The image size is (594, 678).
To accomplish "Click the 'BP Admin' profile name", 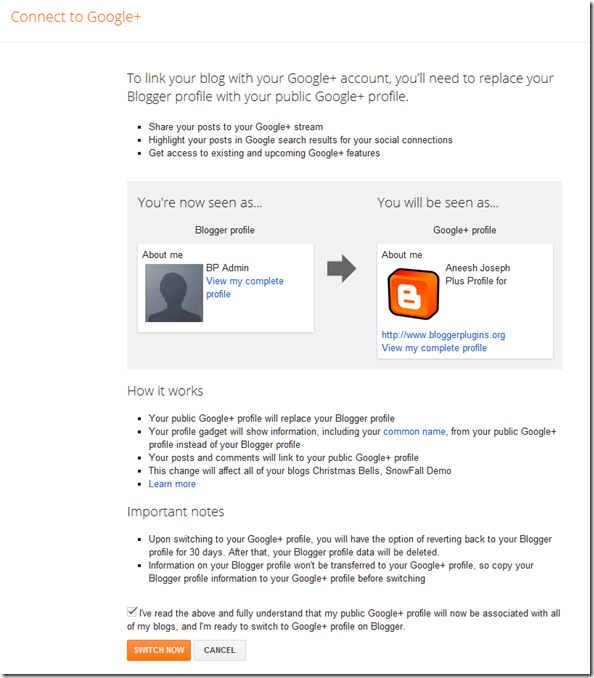I will [227, 268].
